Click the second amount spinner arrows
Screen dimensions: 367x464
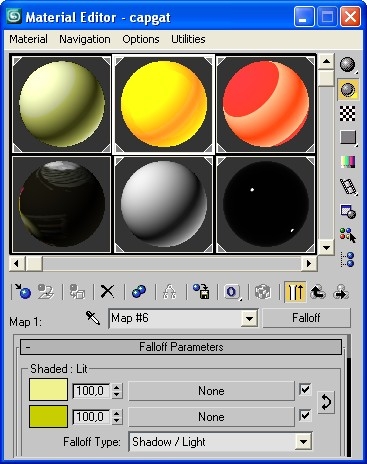click(116, 417)
